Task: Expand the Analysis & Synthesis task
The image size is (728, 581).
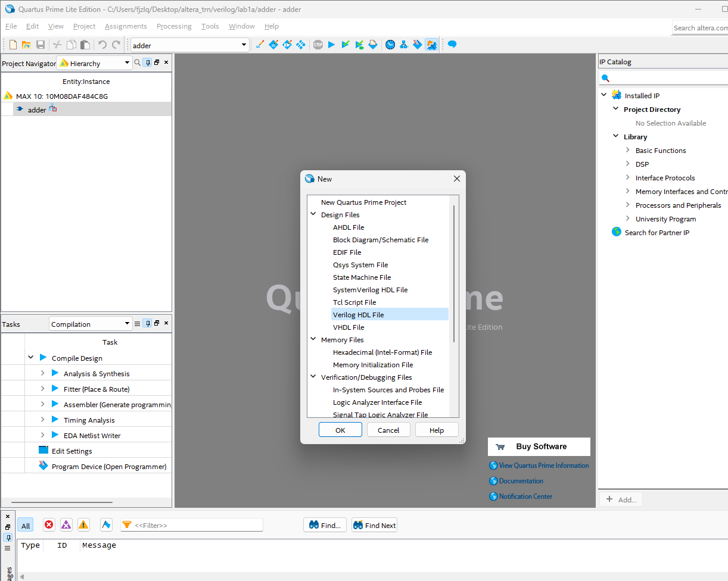Action: coord(42,373)
